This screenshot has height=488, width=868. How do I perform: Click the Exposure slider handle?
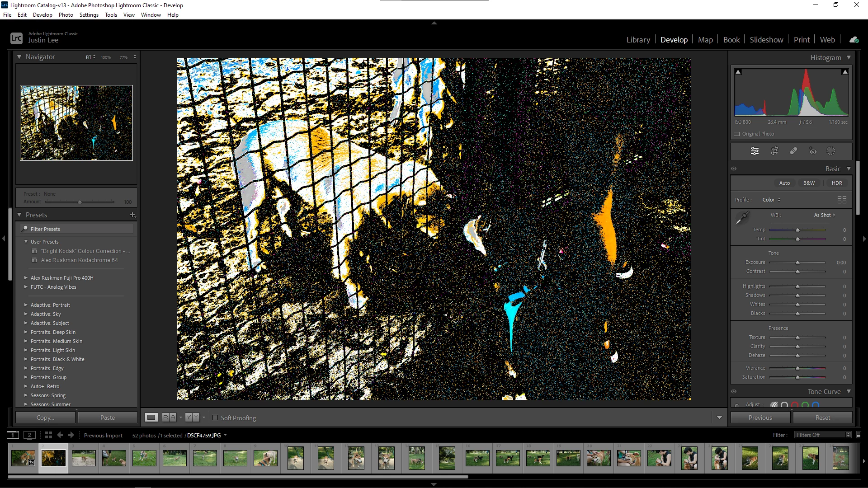click(x=797, y=263)
